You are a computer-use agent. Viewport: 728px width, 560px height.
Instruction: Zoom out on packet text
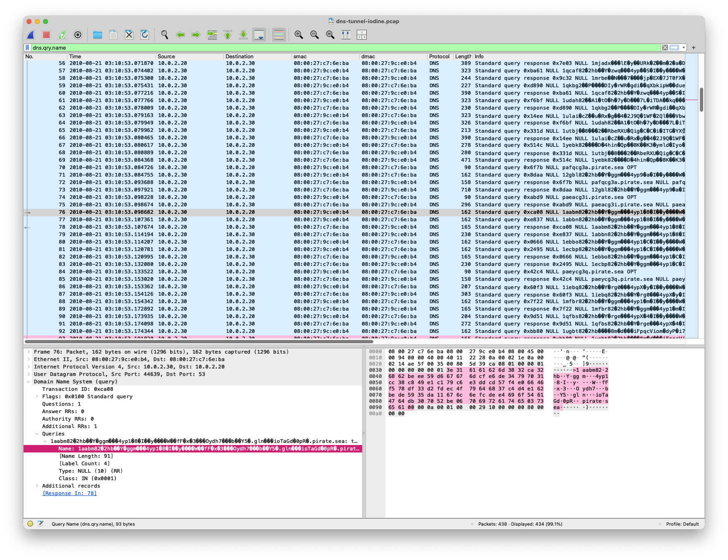pyautogui.click(x=315, y=35)
